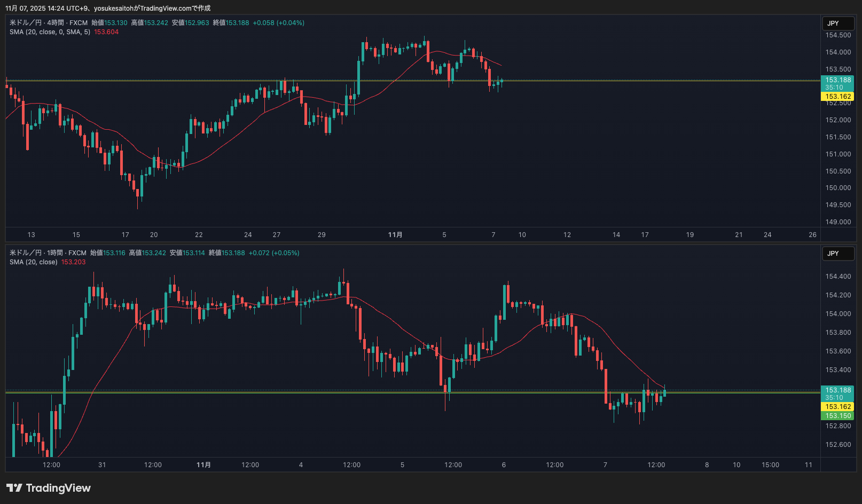This screenshot has width=862, height=504.
Task: Click the 11月 label on 1-hour time axis
Action: [203, 465]
